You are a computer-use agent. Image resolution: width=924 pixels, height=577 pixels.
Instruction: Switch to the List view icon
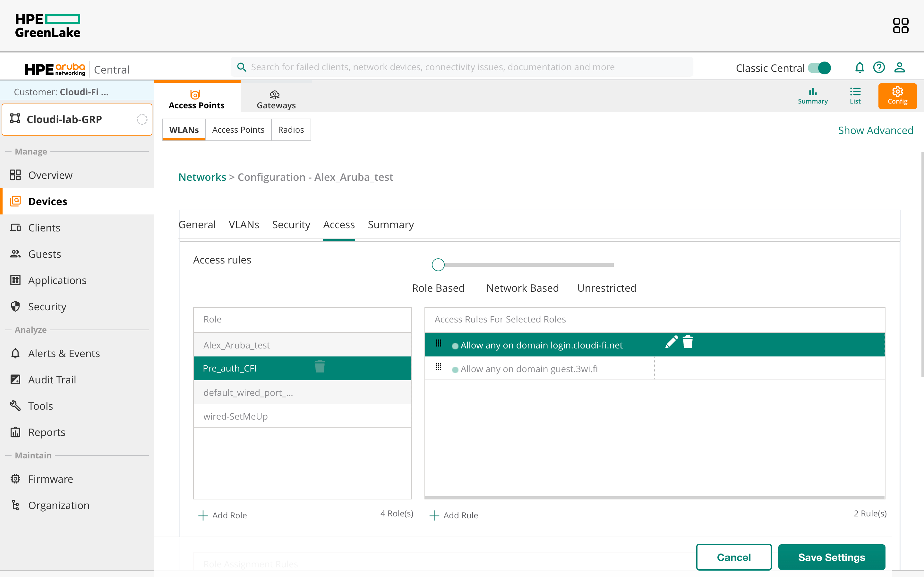pos(855,96)
